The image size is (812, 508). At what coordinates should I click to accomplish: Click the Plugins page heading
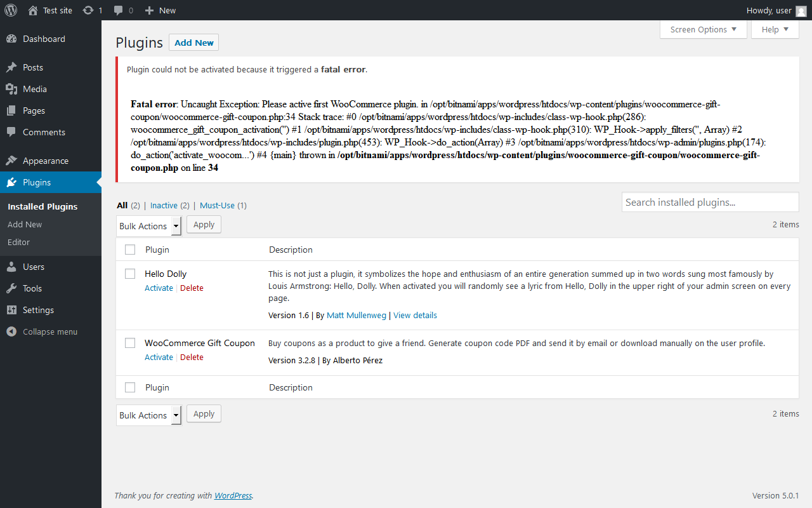[140, 43]
